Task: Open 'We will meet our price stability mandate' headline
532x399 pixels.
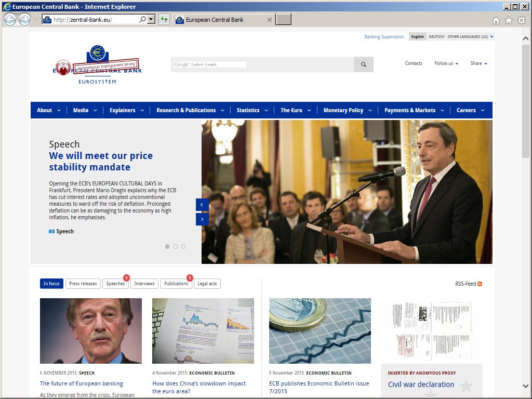Action: (101, 162)
